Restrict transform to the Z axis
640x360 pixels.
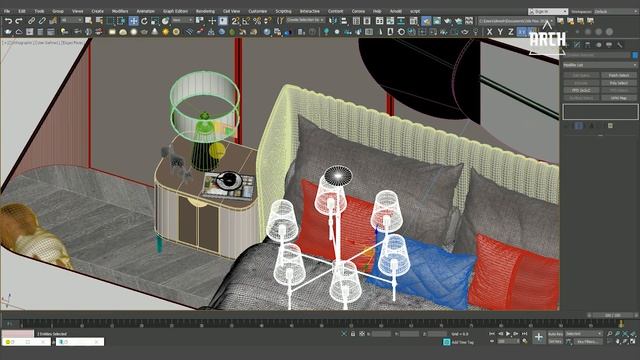coord(511,31)
